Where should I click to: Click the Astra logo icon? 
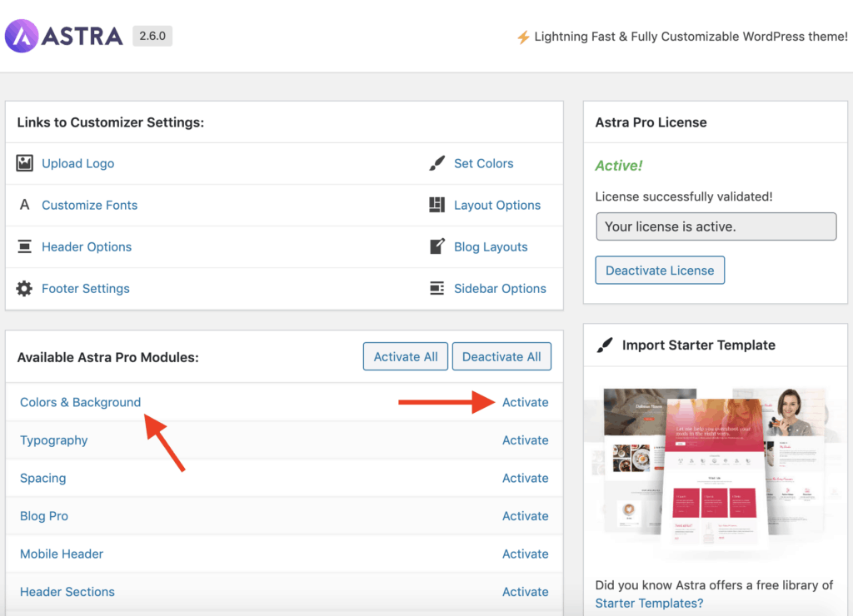[x=22, y=36]
